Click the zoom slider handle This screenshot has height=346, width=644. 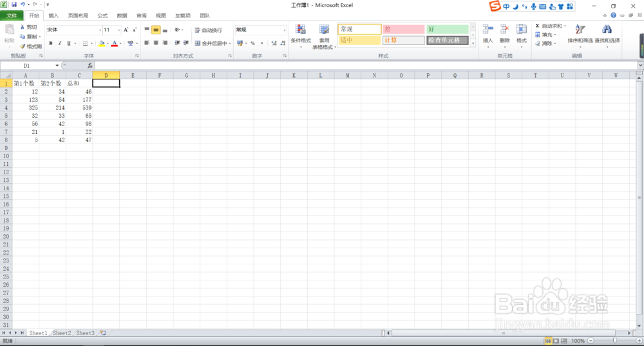pyautogui.click(x=615, y=341)
